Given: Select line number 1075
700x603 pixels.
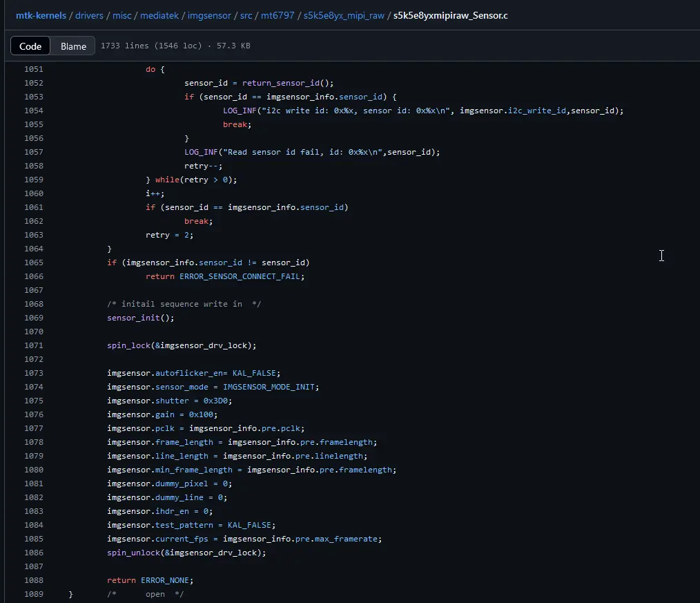Looking at the screenshot, I should click(x=34, y=401).
